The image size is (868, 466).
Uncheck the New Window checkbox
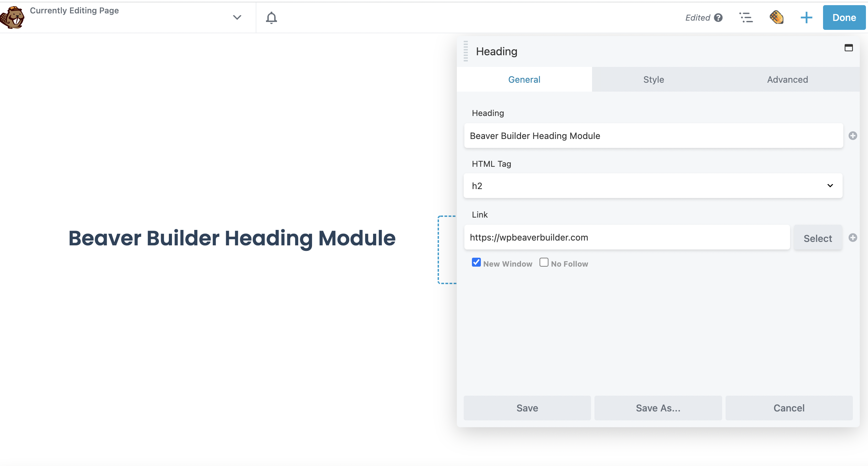pos(476,263)
